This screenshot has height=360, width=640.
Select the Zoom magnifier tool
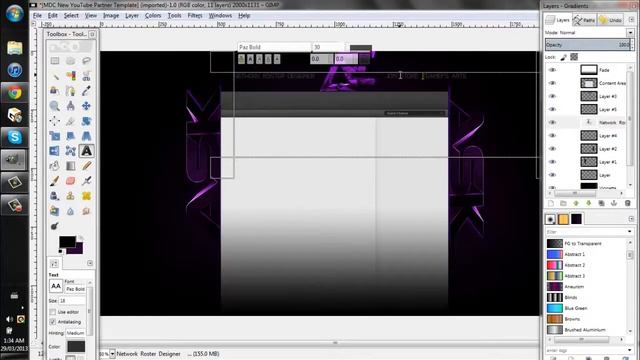[55, 106]
